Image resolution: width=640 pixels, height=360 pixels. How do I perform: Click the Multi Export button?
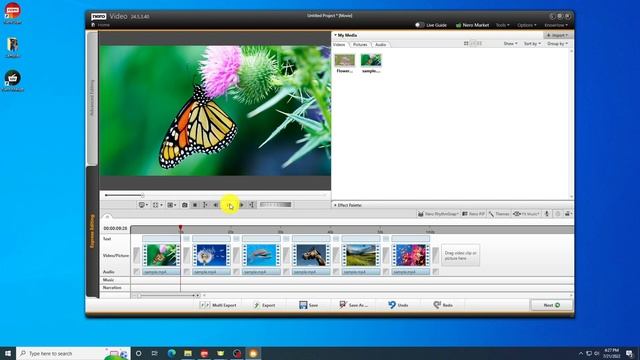tap(218, 305)
